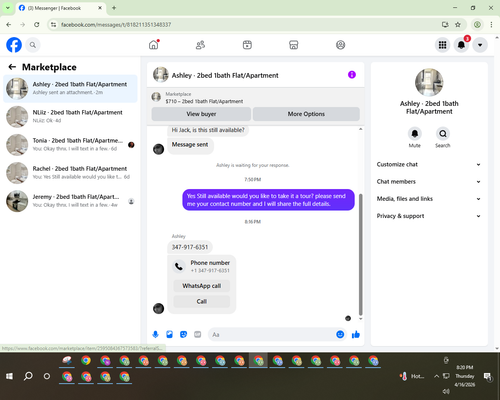This screenshot has height=400, width=500.
Task: Expand Customize chat section
Action: pyautogui.click(x=429, y=164)
